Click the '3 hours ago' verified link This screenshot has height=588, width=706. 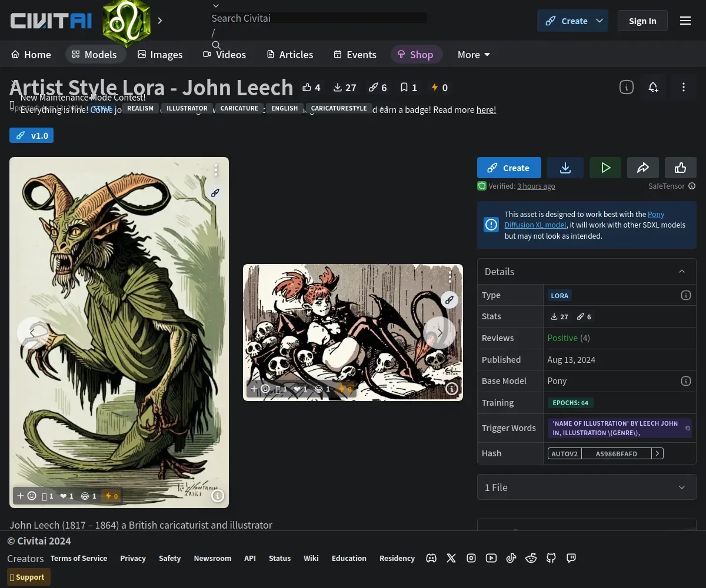pyautogui.click(x=536, y=186)
